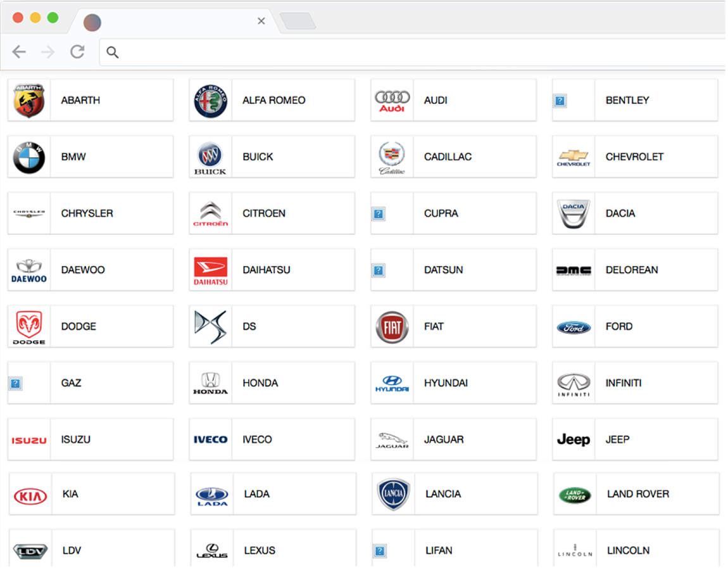
Task: Click the red Isuzu wordmark logo
Action: coord(28,440)
